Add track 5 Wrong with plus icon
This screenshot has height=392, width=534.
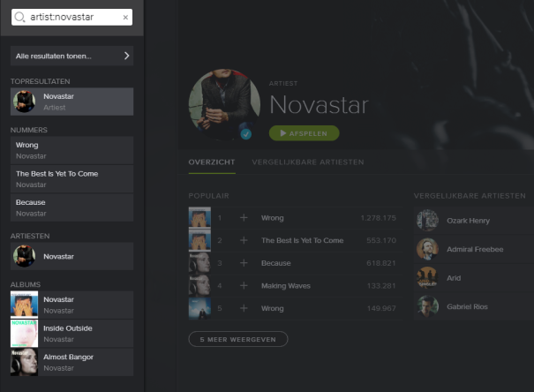(x=244, y=308)
